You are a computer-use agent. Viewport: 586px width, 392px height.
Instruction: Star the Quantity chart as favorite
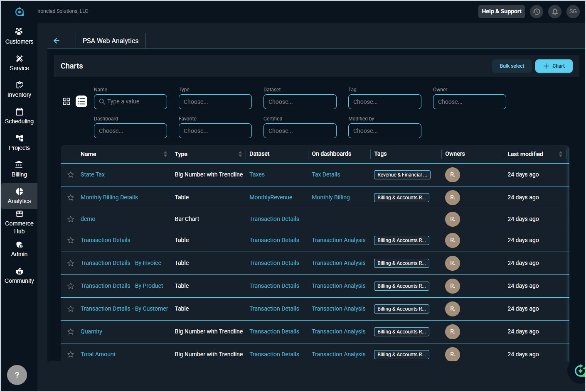tap(71, 332)
